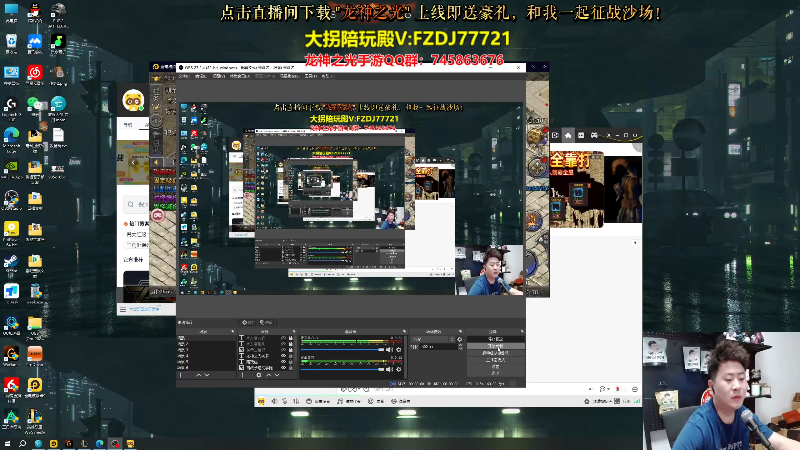800x450 pixels.
Task: Click the speaker volume icon in the white bottom bar
Action: click(x=274, y=401)
